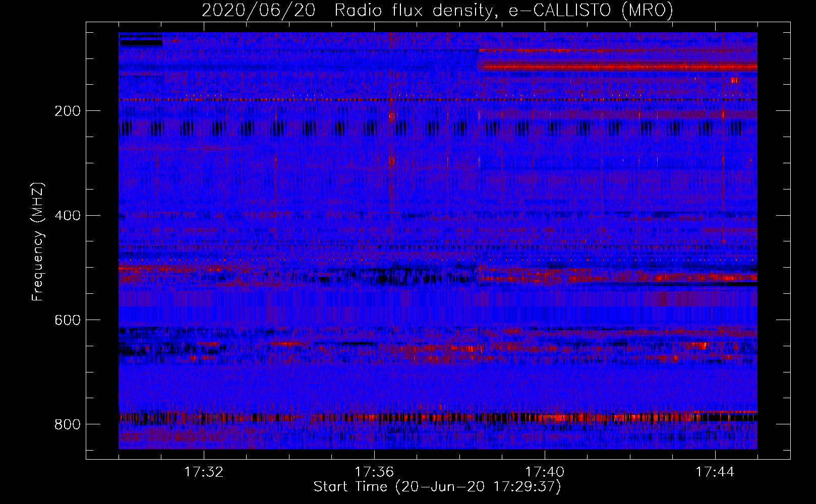Click the 'Frequency (MHZ)' axis label

[x=38, y=241]
